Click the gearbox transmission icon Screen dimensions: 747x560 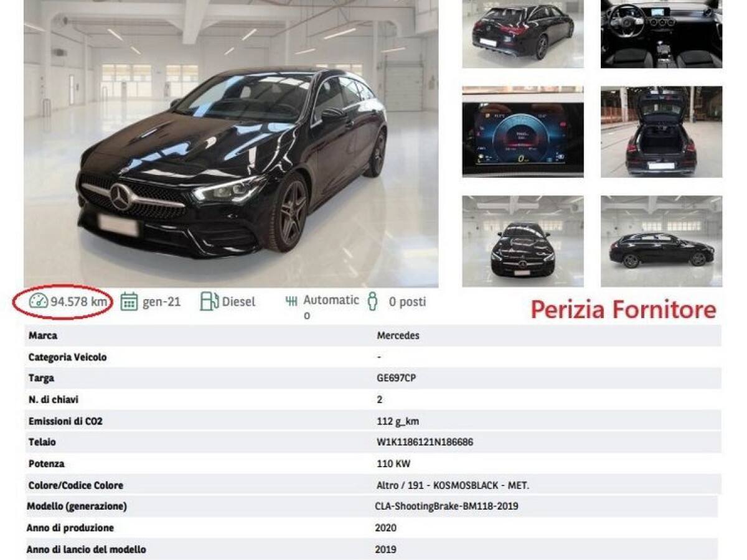(x=291, y=302)
